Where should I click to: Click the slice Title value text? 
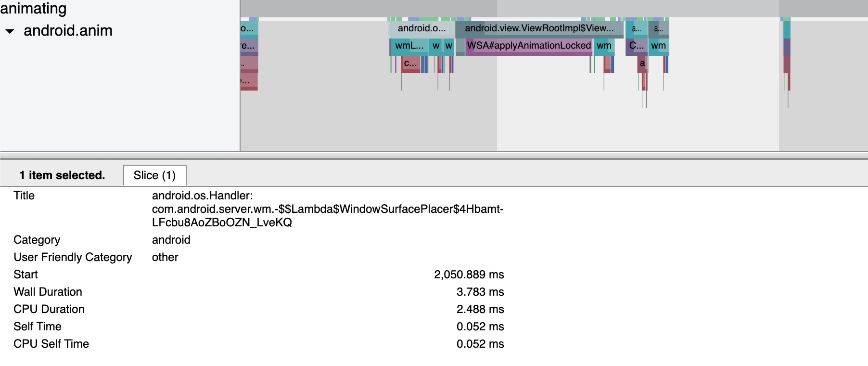(x=327, y=209)
